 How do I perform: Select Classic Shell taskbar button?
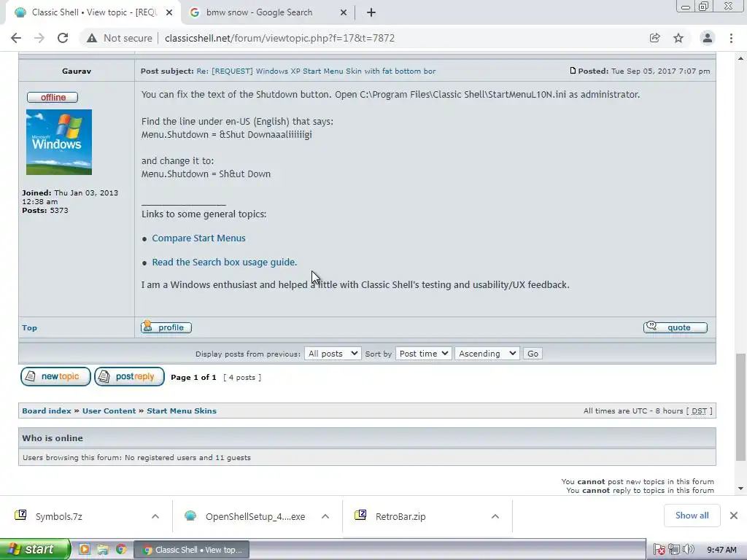(191, 550)
